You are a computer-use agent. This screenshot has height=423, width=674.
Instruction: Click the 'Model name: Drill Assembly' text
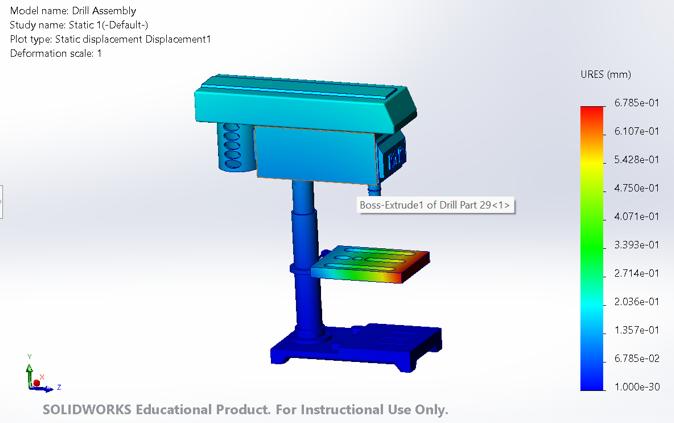[73, 11]
